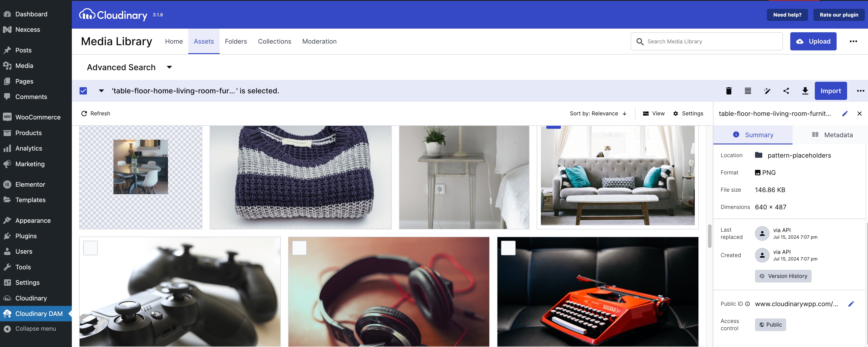868x347 pixels.
Task: Open the gray sofa living room thumbnail
Action: point(618,177)
